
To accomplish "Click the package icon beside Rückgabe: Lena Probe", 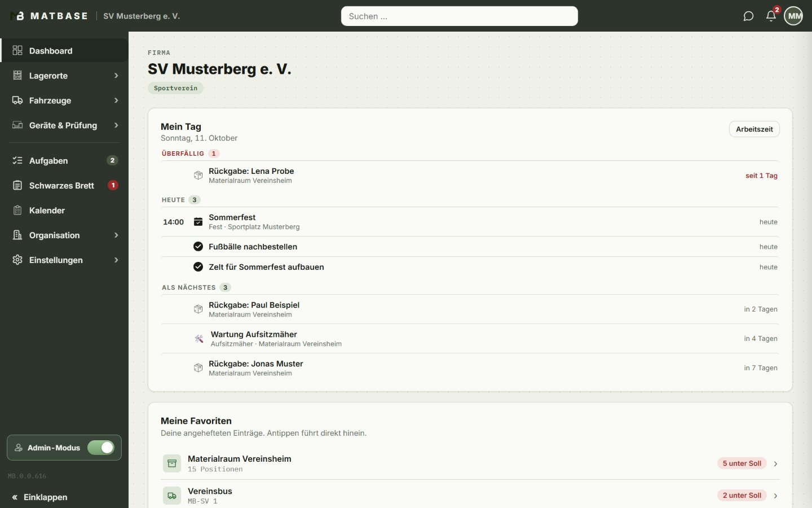I will [x=198, y=176].
